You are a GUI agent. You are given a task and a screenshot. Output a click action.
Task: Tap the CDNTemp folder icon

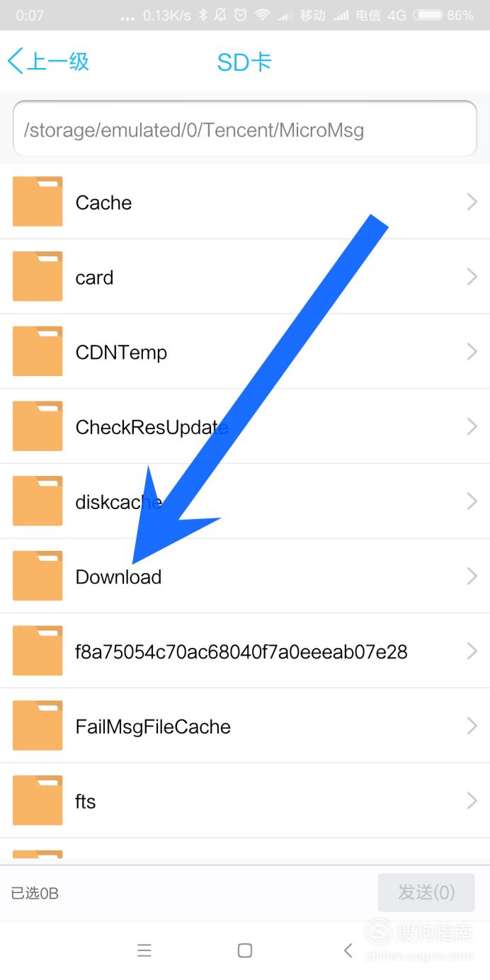point(38,352)
